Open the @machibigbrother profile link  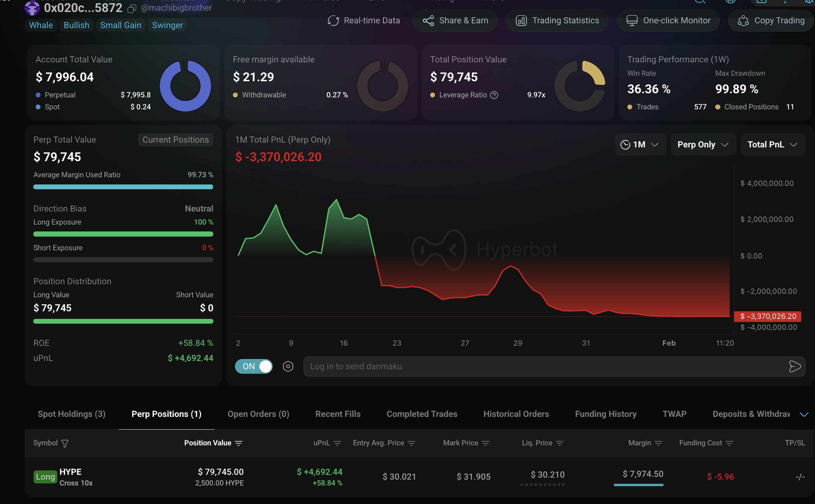coord(176,8)
